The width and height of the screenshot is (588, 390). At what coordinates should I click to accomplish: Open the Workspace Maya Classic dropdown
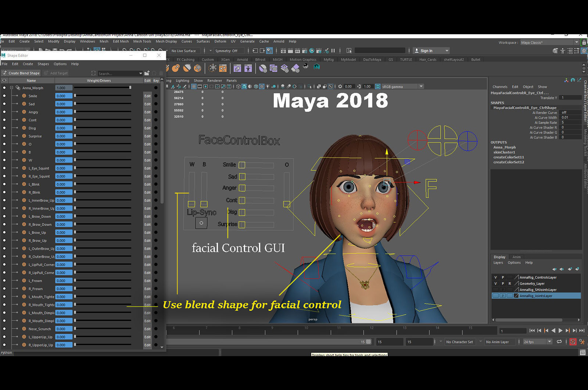[x=549, y=43]
